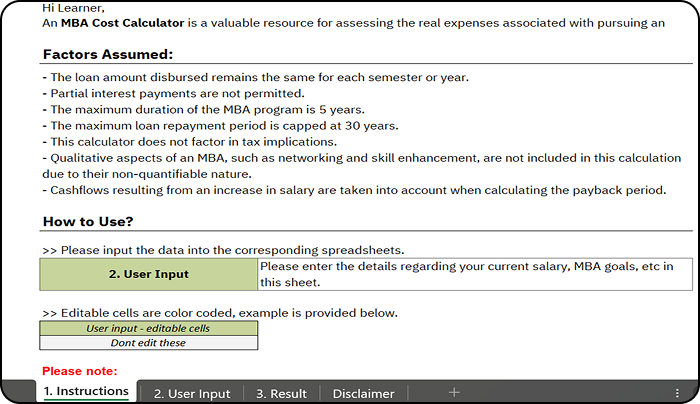Click the Hi Learner greeting line
The image size is (700, 404).
coord(73,8)
